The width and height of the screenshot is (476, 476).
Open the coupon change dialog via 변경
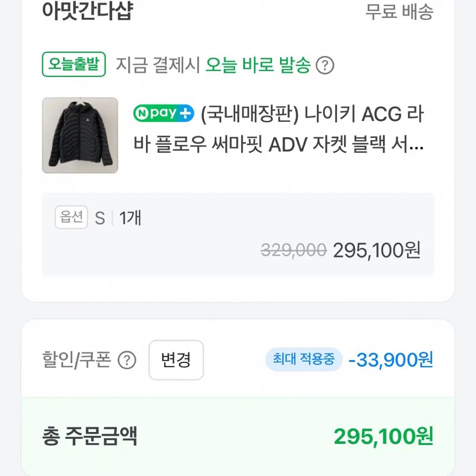tap(176, 359)
